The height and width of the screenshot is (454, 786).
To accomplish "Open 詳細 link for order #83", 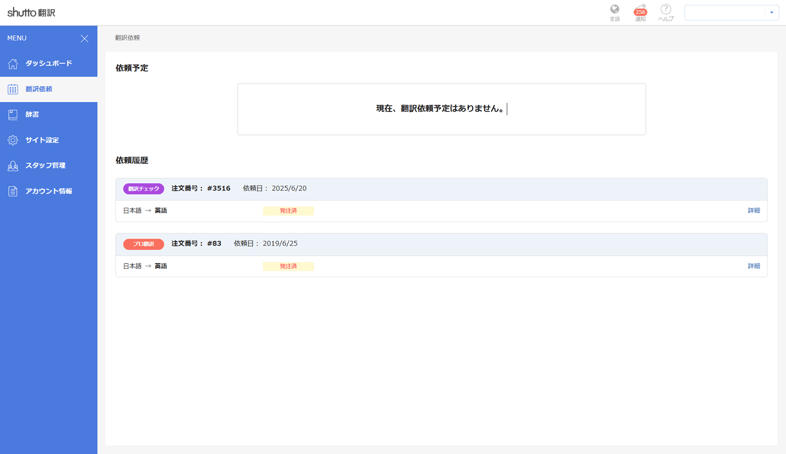I will (753, 266).
